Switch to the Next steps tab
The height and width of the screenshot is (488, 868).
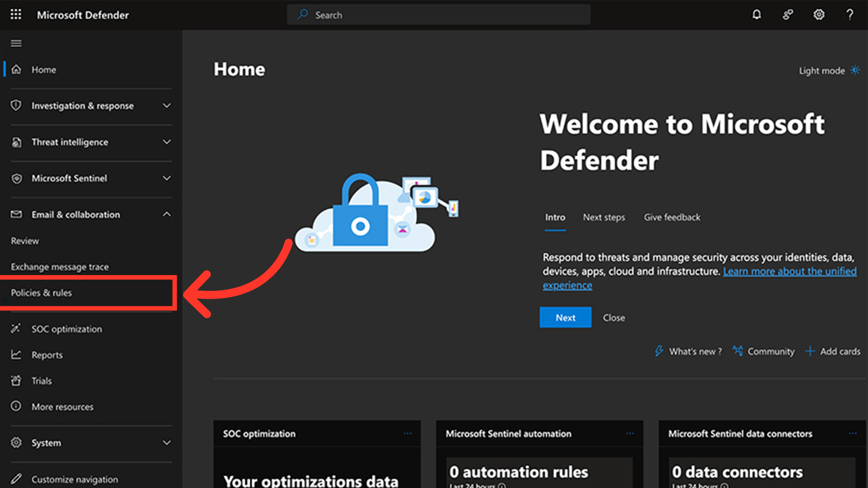604,217
